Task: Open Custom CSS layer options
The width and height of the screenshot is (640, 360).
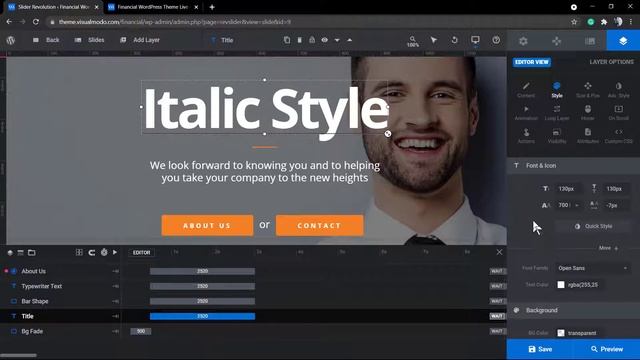Action: pos(619,136)
